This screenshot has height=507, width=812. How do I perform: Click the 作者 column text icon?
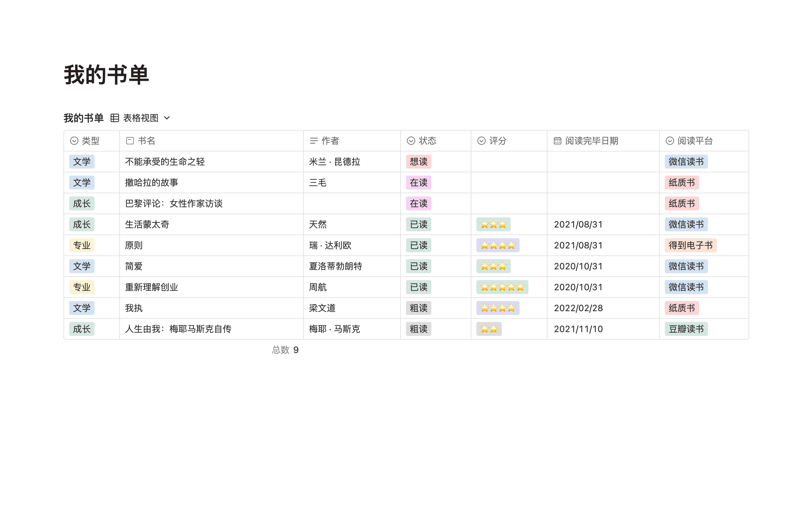pos(314,141)
